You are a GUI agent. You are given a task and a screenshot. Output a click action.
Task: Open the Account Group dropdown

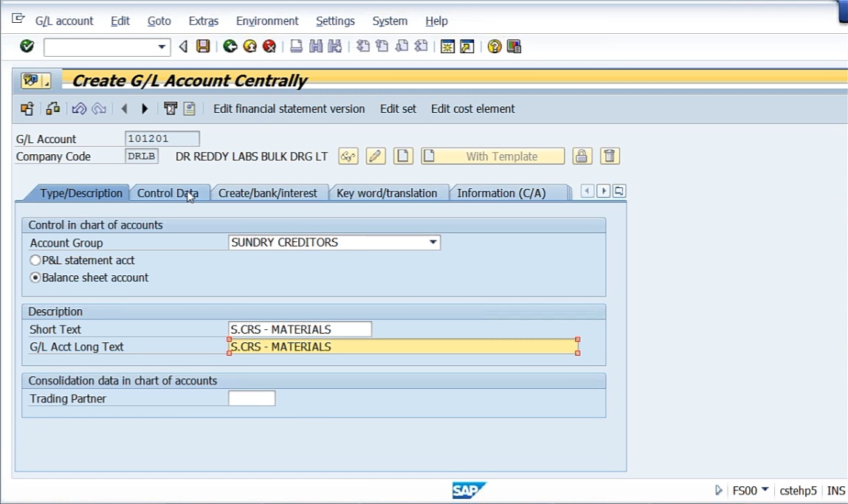point(432,242)
